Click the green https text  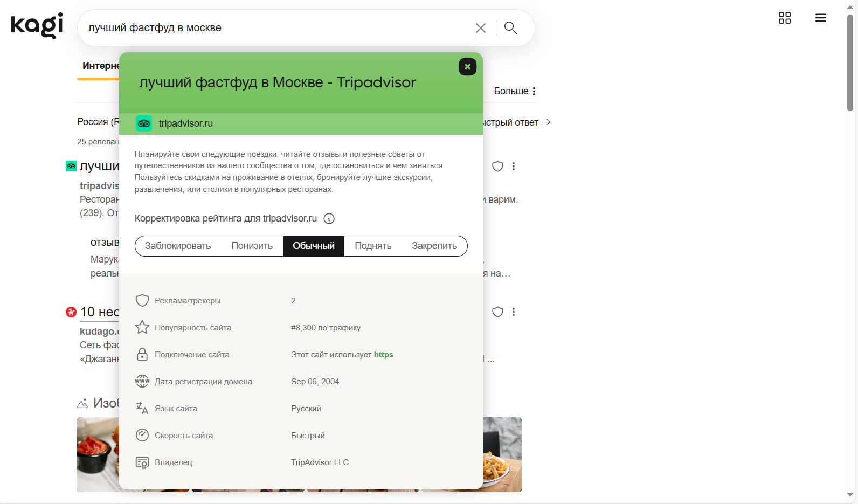384,355
